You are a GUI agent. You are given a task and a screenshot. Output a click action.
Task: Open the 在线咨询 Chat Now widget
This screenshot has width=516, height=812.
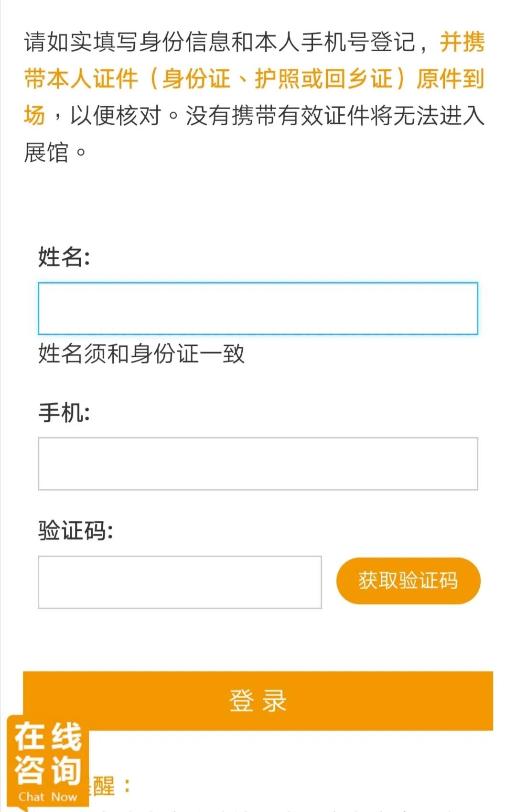pyautogui.click(x=48, y=760)
